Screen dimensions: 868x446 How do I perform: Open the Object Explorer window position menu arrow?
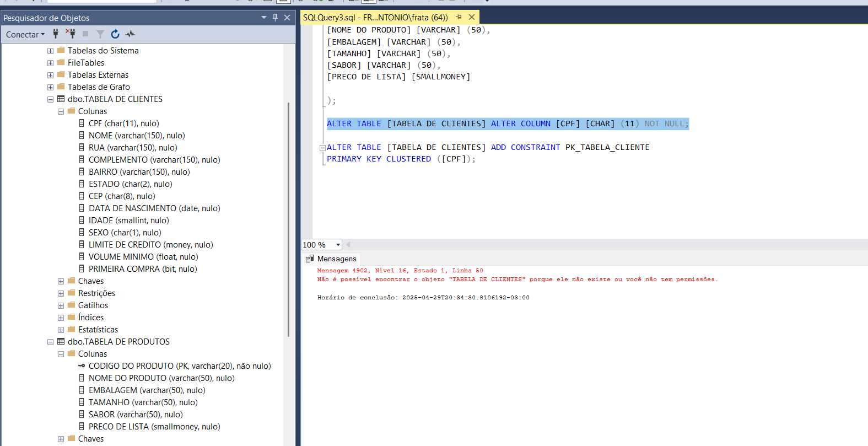pyautogui.click(x=264, y=18)
